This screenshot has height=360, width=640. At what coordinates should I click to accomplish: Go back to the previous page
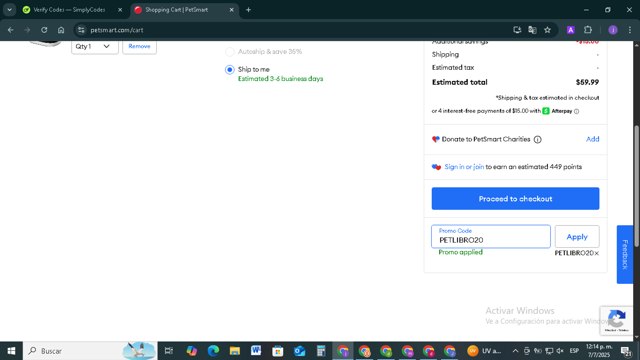pos(11,30)
